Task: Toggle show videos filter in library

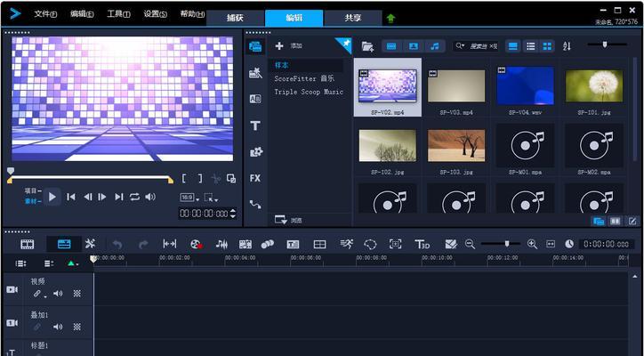Action: point(391,46)
